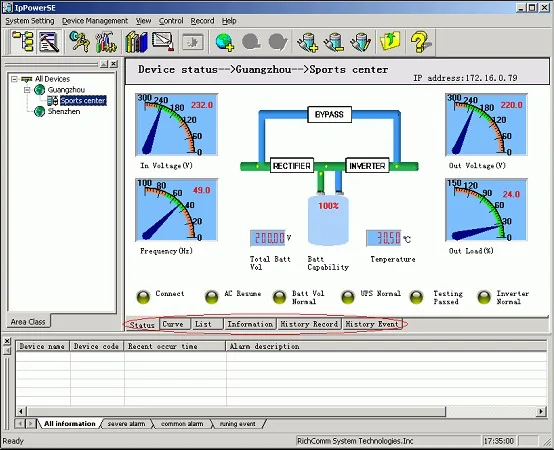This screenshot has height=450, width=554.
Task: Click the battery capability 100% gauge
Action: (329, 220)
